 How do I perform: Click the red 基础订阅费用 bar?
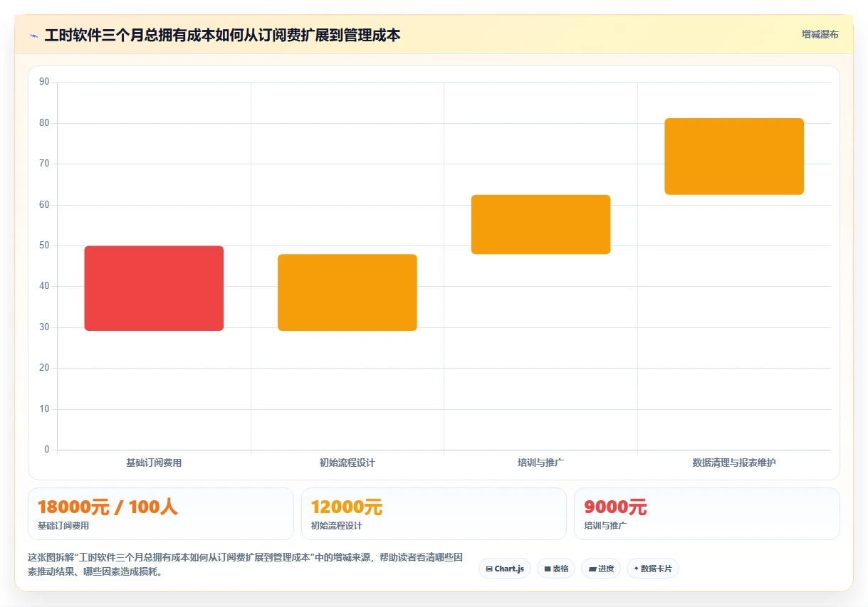154,288
